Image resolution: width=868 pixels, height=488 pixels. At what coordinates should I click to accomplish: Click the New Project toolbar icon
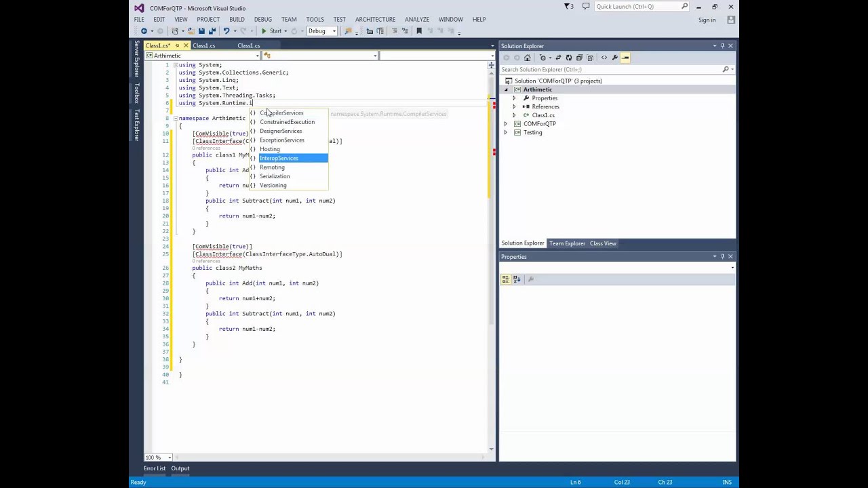click(x=175, y=30)
